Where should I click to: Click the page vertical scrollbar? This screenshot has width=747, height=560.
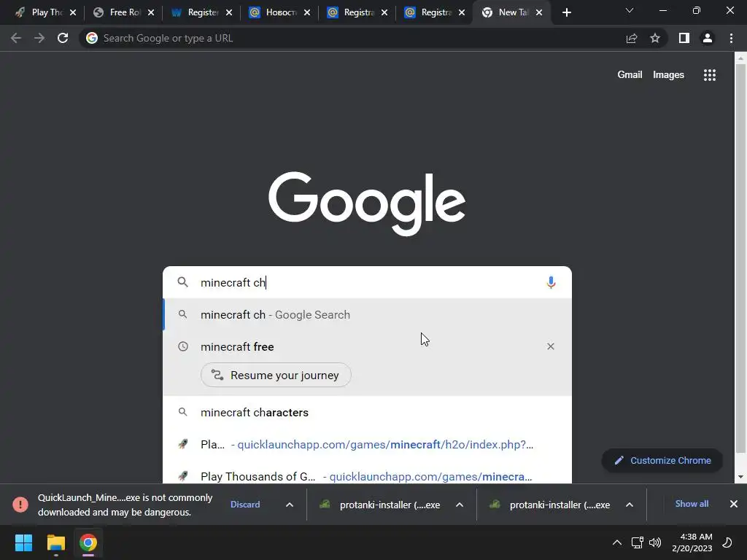740,260
